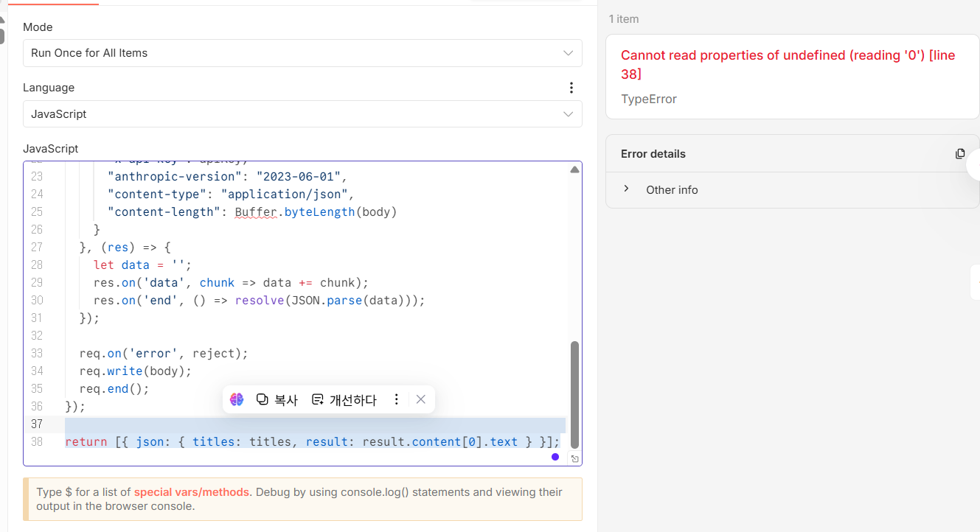This screenshot has height=532, width=980.
Task: Close the floating selection toolbar
Action: 420,399
